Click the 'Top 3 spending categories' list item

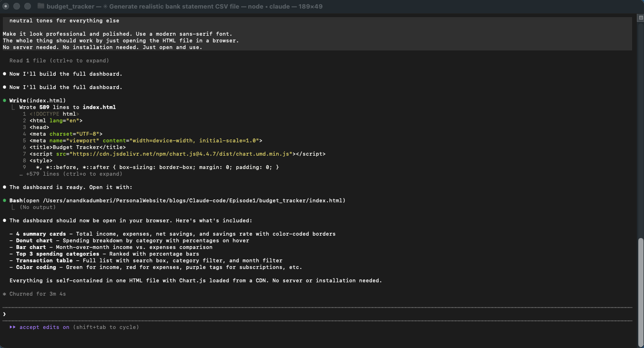pos(104,254)
